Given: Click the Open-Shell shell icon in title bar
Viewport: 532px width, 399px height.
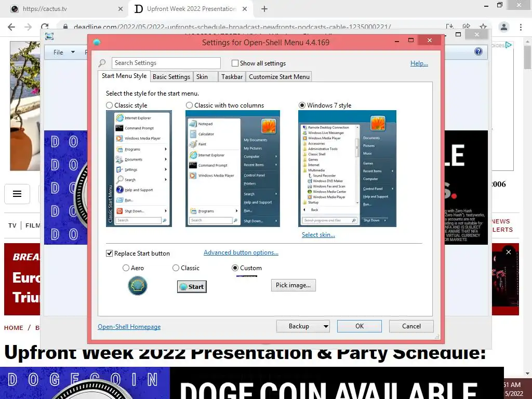Looking at the screenshot, I should click(x=97, y=42).
